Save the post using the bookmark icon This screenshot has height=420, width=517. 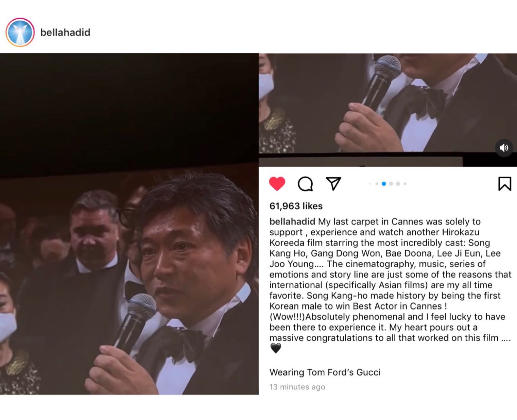click(x=505, y=183)
